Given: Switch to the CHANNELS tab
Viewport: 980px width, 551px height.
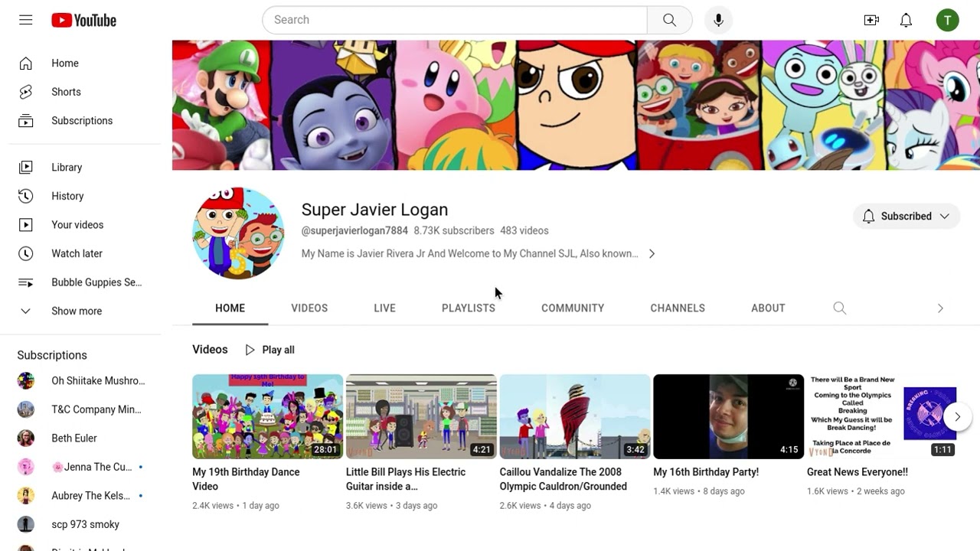Looking at the screenshot, I should (x=678, y=308).
